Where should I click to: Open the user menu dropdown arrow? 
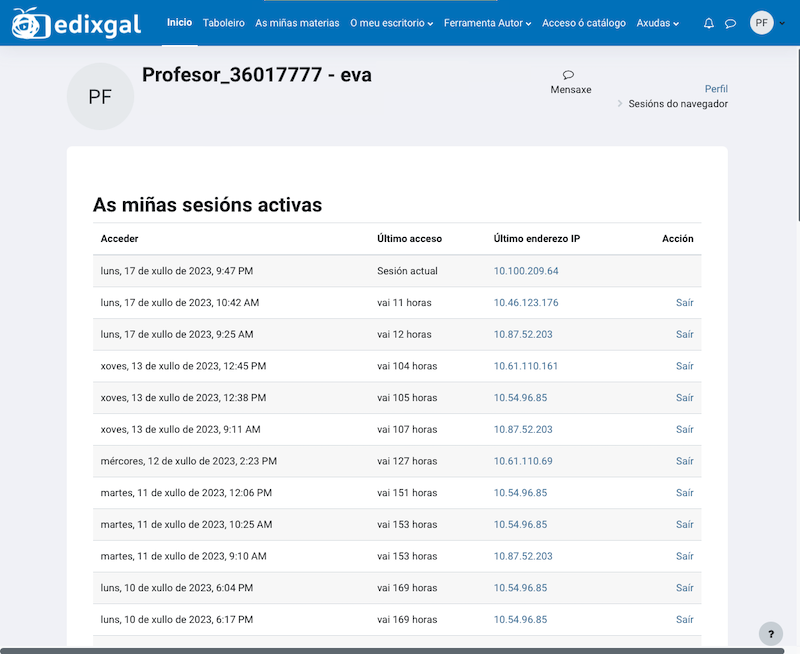tap(781, 23)
